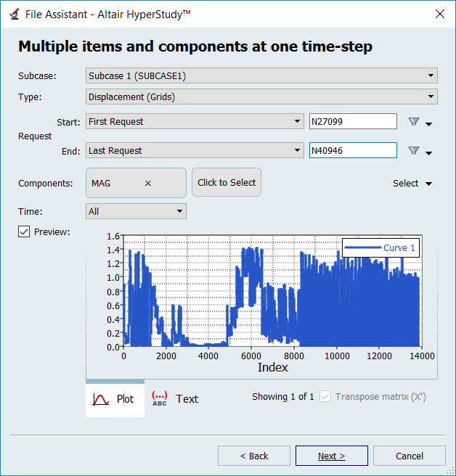Open the Subcase dropdown
The height and width of the screenshot is (476, 456).
point(261,75)
